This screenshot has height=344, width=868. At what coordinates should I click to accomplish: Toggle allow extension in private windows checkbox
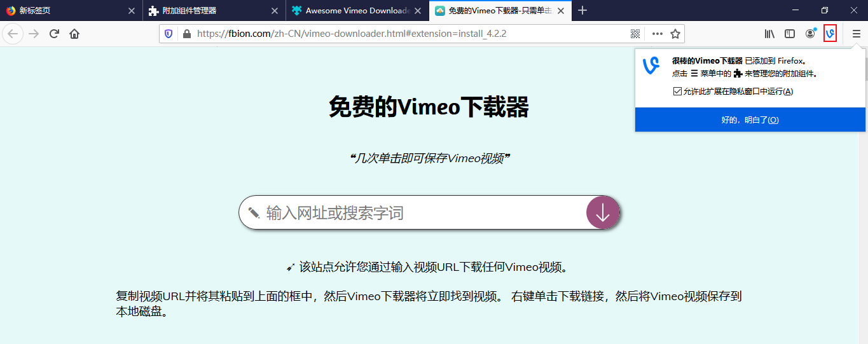[x=677, y=92]
